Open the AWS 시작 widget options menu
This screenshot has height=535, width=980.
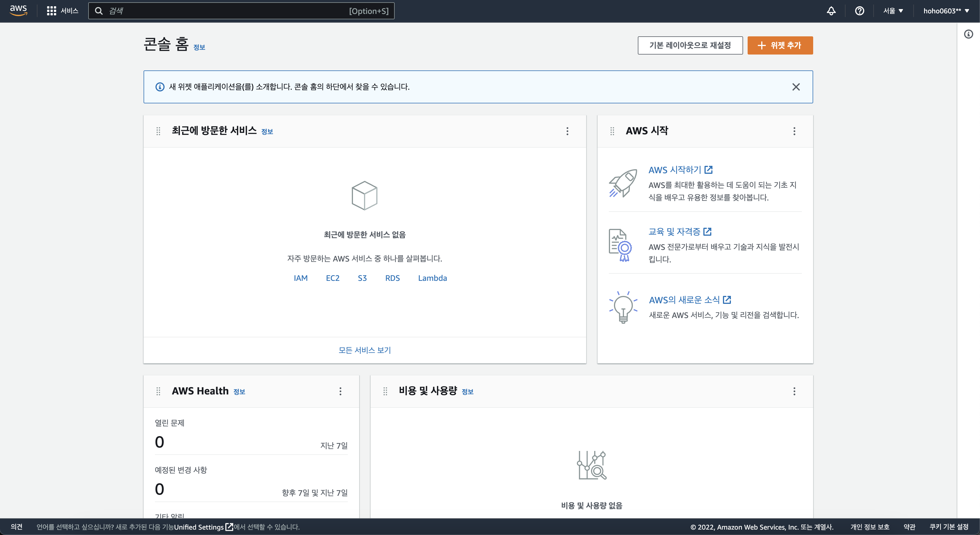click(x=794, y=131)
